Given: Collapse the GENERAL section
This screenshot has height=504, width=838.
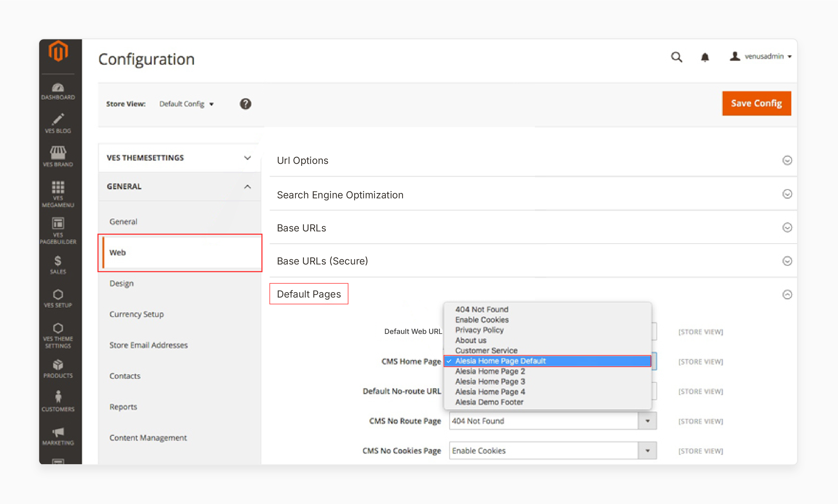Looking at the screenshot, I should point(179,187).
